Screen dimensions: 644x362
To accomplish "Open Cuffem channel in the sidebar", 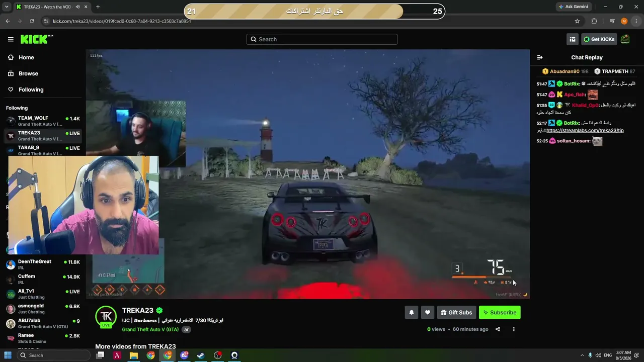I will point(43,279).
